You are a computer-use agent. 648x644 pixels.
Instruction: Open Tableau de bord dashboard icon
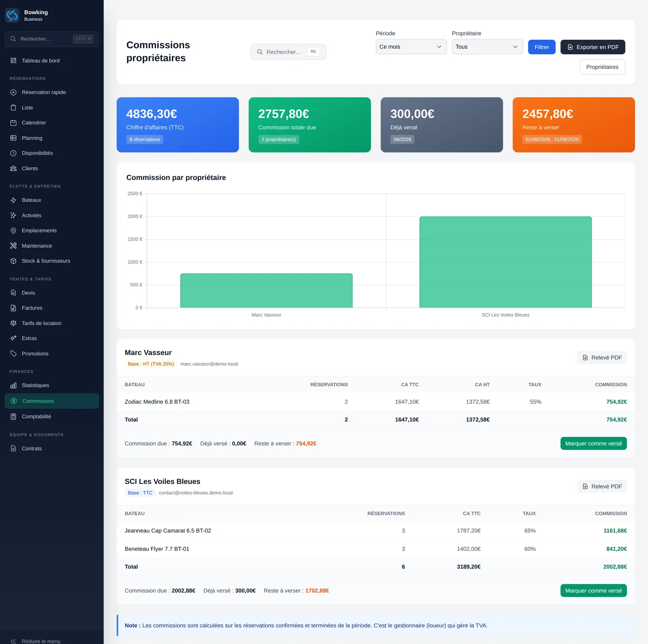pyautogui.click(x=13, y=60)
